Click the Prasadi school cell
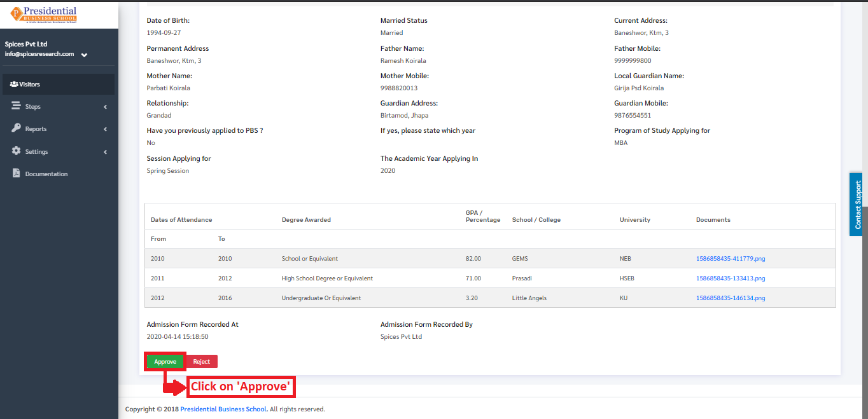Screen dimensions: 868x419 pos(522,278)
